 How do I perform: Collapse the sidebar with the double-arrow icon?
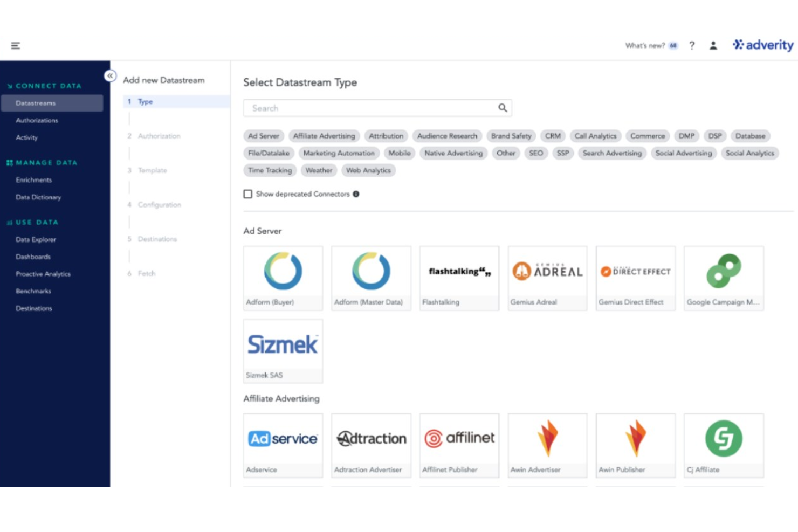coord(110,76)
